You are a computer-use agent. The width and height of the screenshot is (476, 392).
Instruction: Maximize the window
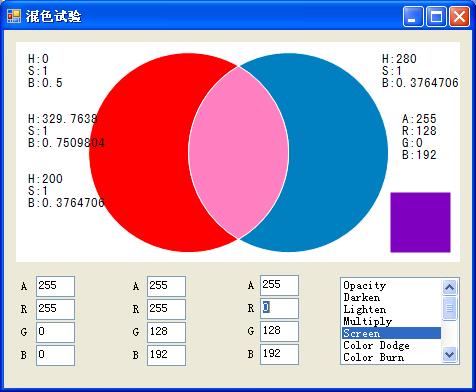436,16
